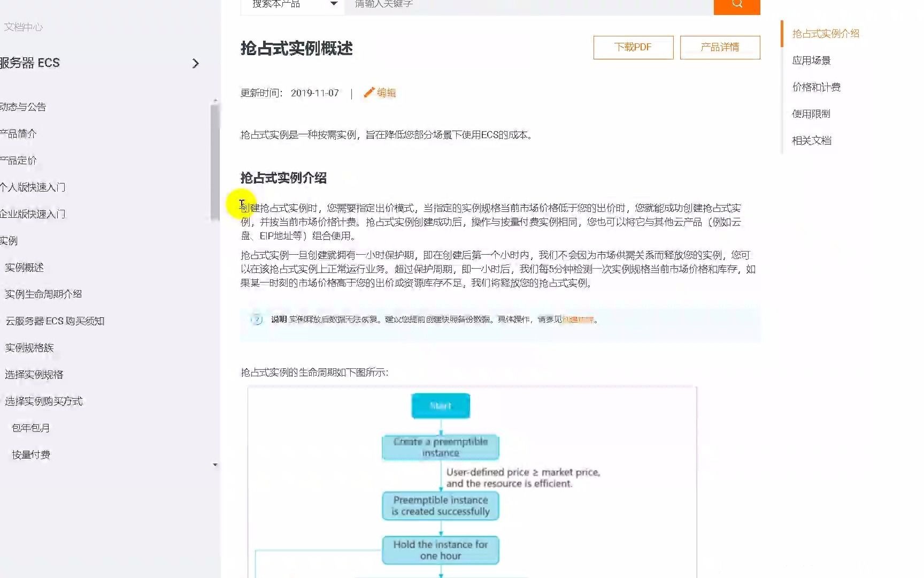Open the orange link in the 说明 note
Screen dimensions: 924x578
point(577,320)
